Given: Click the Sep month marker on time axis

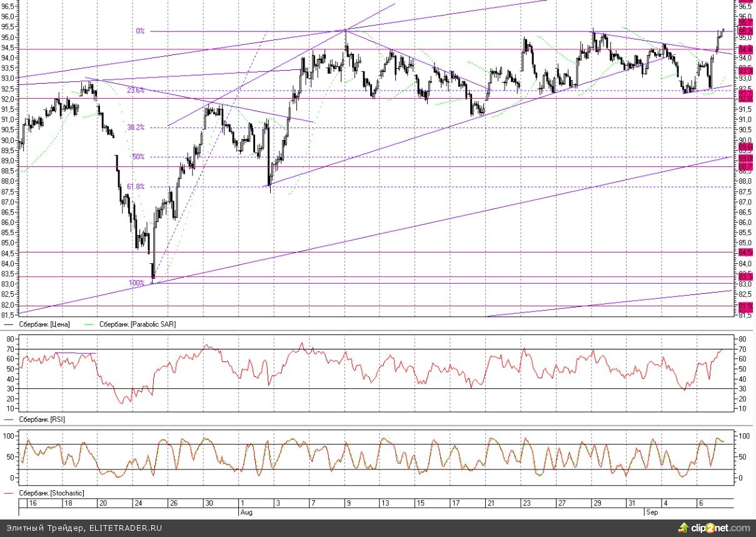Looking at the screenshot, I should tap(650, 511).
